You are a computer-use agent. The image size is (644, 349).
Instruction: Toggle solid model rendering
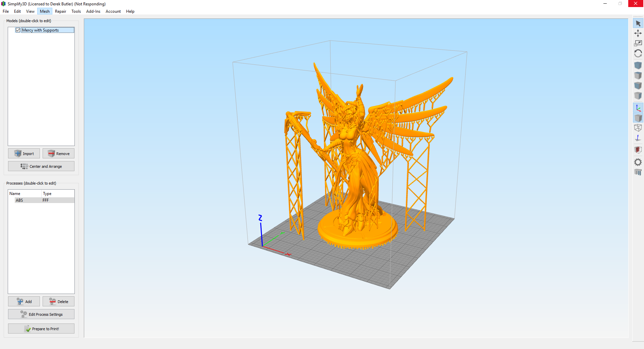click(x=638, y=118)
